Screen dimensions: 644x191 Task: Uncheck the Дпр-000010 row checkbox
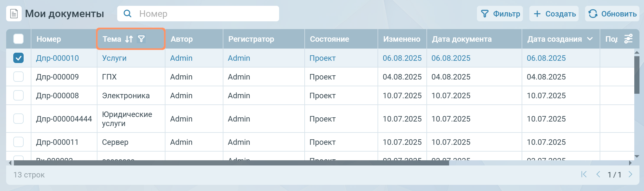coord(18,58)
